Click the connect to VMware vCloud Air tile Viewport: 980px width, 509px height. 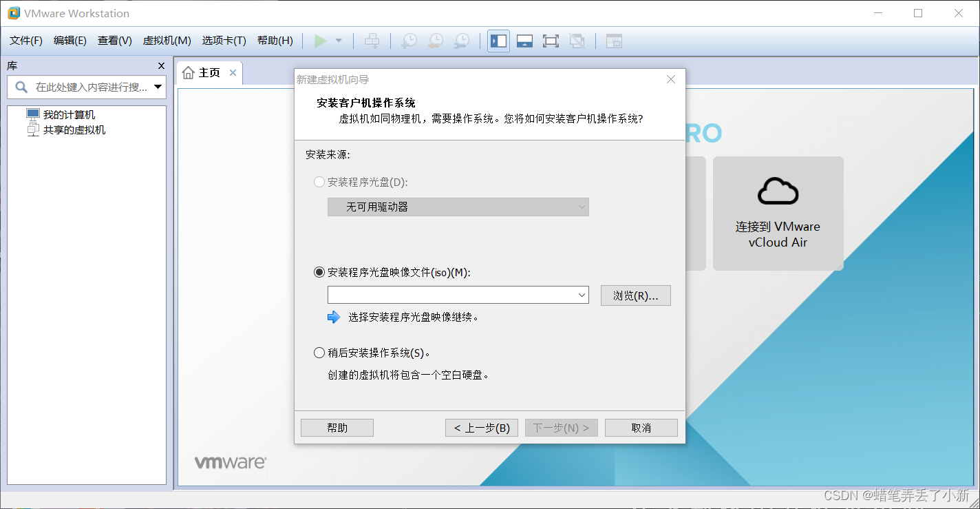[778, 214]
